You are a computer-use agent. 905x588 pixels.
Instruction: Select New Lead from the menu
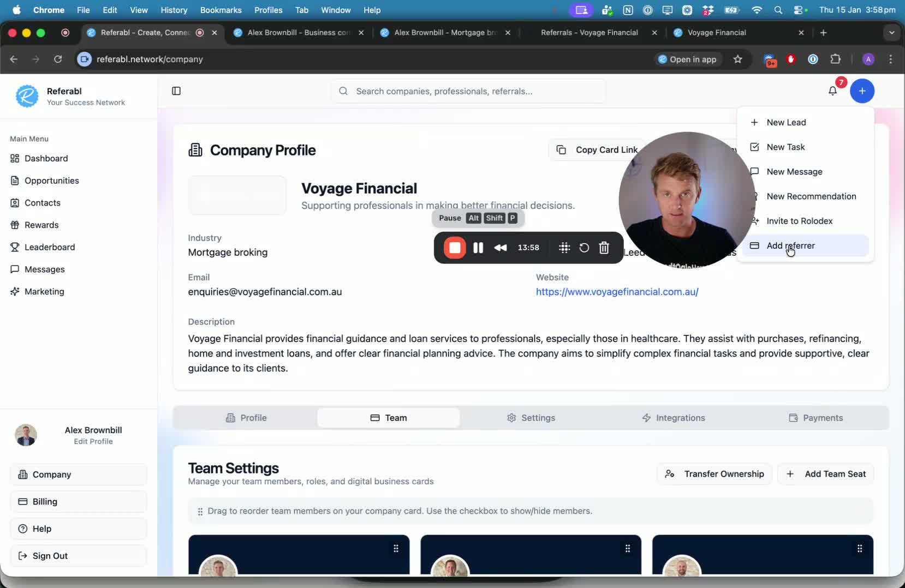(805, 122)
